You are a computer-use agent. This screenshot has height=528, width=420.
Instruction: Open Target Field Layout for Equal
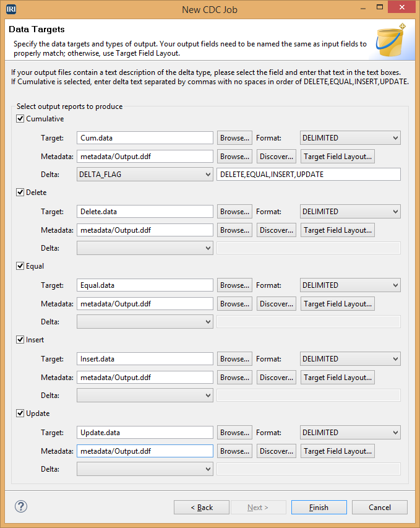point(338,304)
